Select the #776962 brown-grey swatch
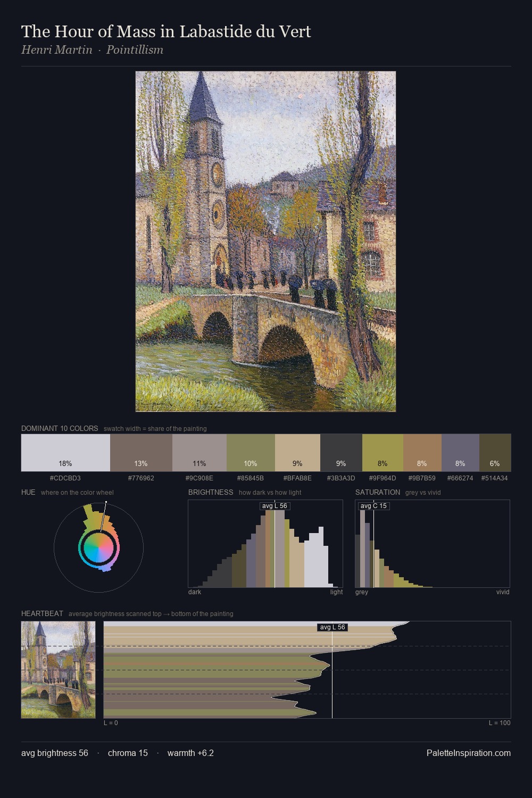This screenshot has width=532, height=798. [141, 453]
